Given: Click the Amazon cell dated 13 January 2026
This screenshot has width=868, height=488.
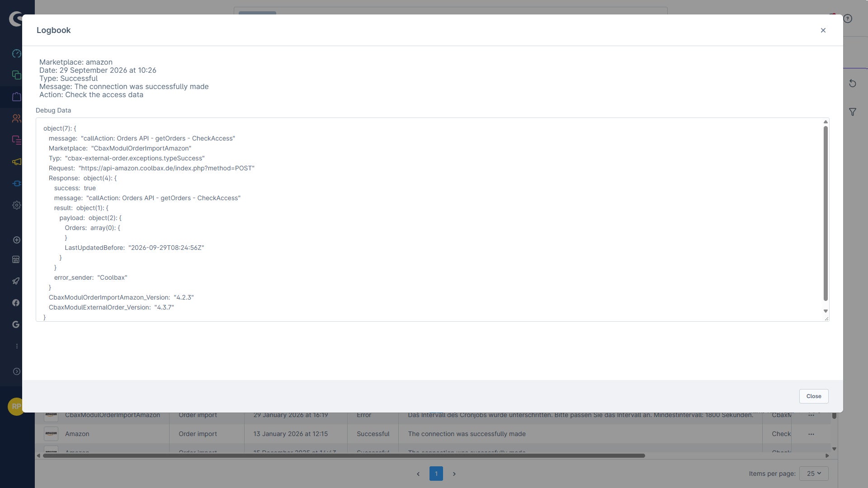Looking at the screenshot, I should (x=77, y=434).
